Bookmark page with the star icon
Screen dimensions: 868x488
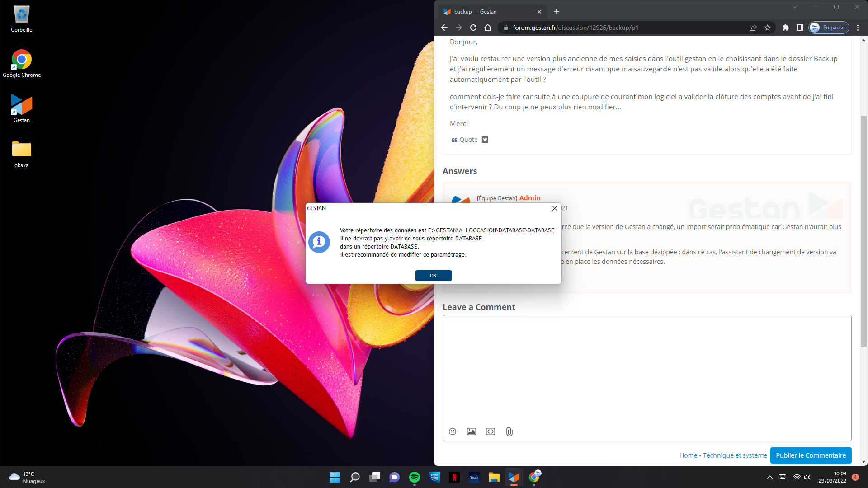click(768, 28)
